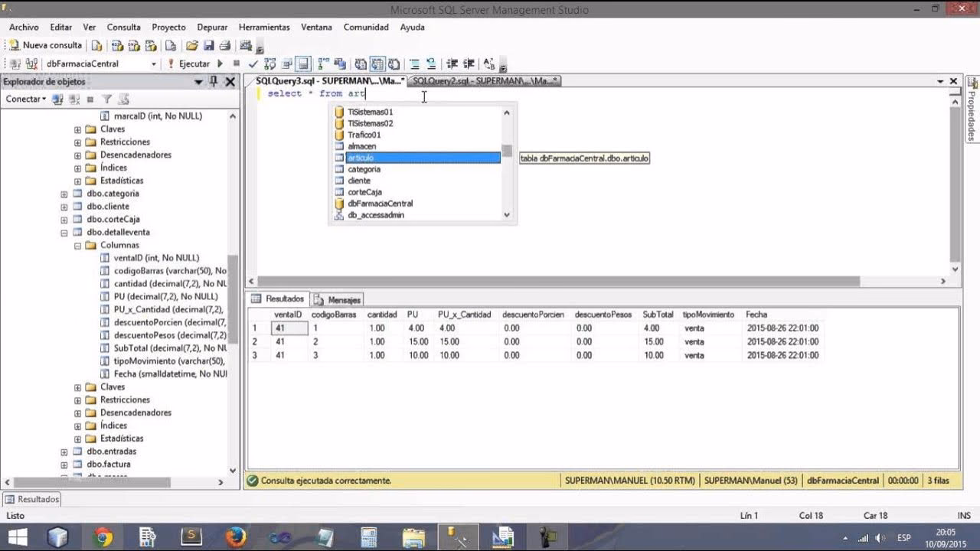Viewport: 980px width, 551px height.
Task: Start debugging with green play arrow
Action: (220, 64)
